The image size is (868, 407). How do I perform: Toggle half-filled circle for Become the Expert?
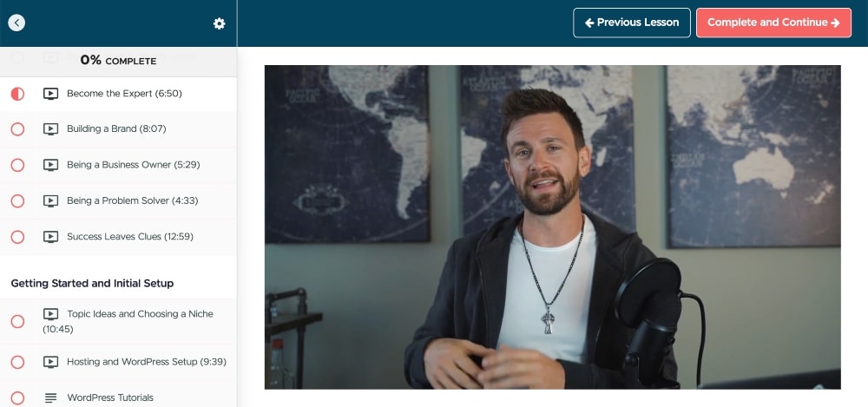pyautogui.click(x=17, y=94)
